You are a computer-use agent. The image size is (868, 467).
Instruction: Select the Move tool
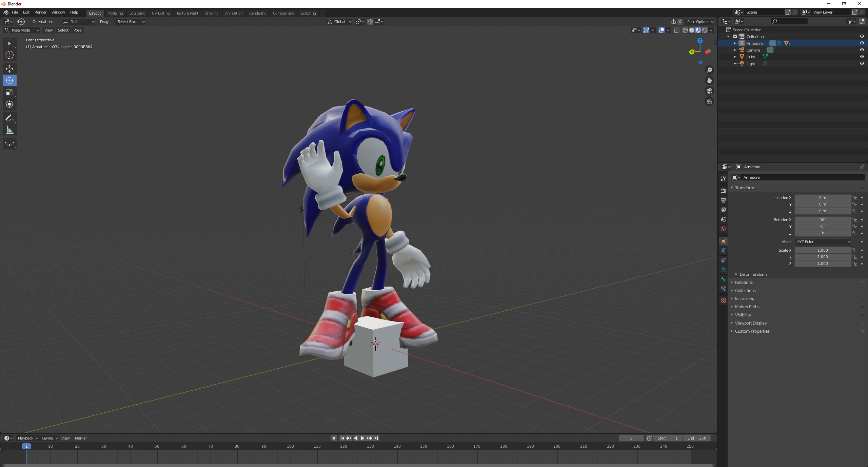click(x=9, y=69)
